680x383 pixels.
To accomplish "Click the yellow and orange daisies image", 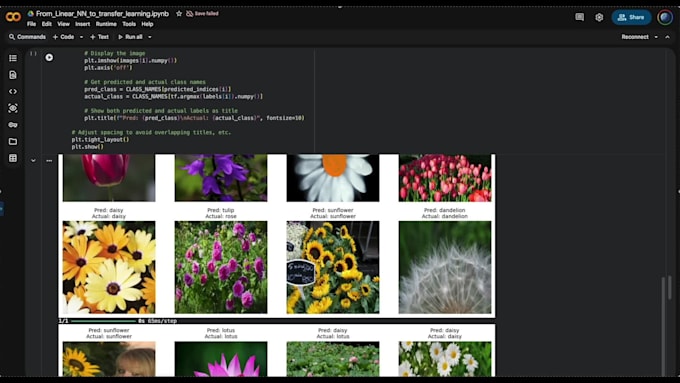I will click(x=109, y=267).
